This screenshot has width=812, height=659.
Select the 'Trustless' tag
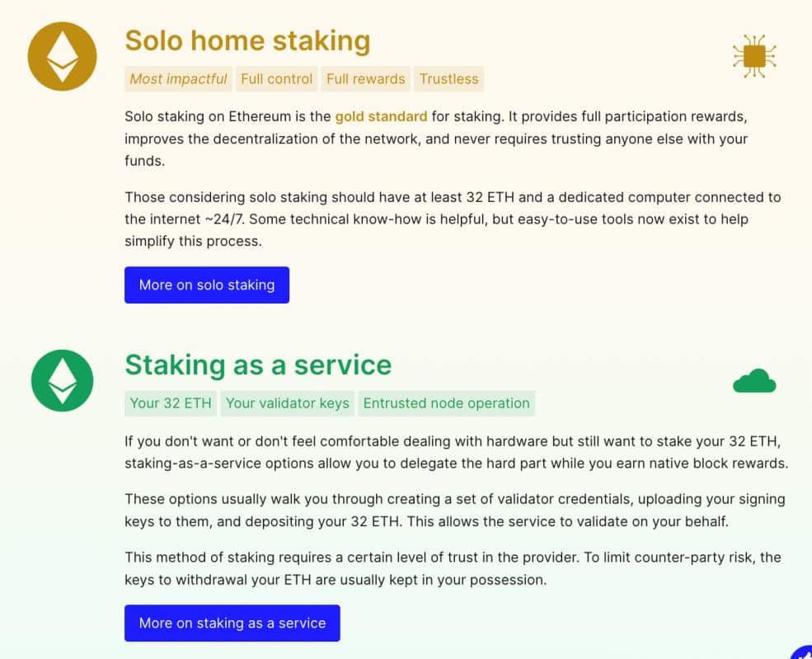448,79
